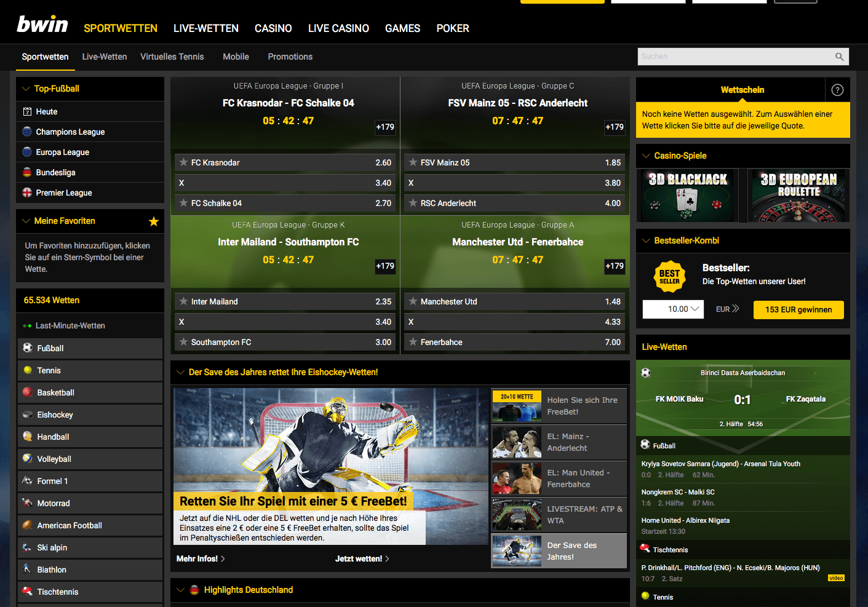The width and height of the screenshot is (868, 607).
Task: Open the Wettschein help question-mark icon
Action: pyautogui.click(x=837, y=90)
